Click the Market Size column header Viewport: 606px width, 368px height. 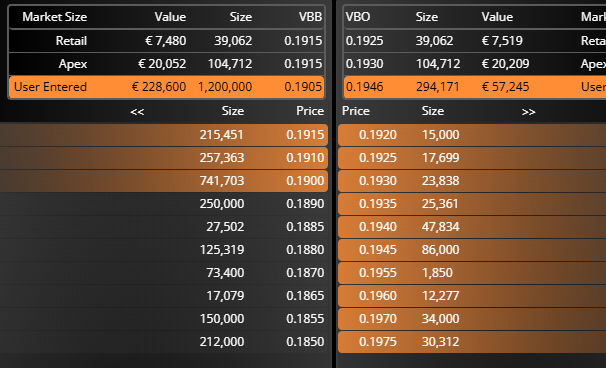point(54,17)
